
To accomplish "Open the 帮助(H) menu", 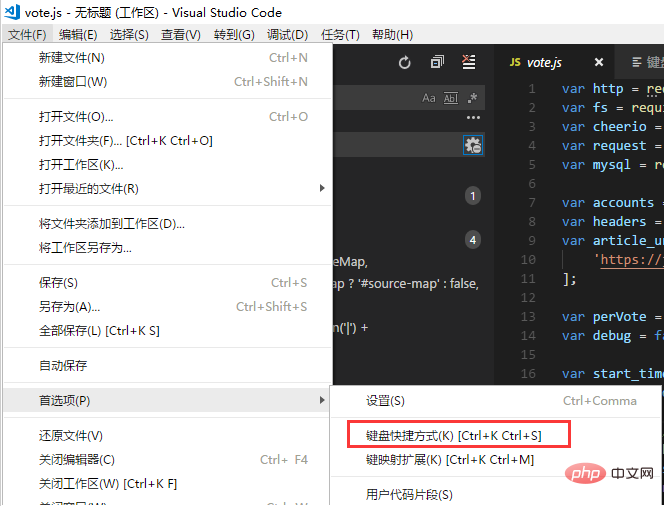I will (393, 35).
